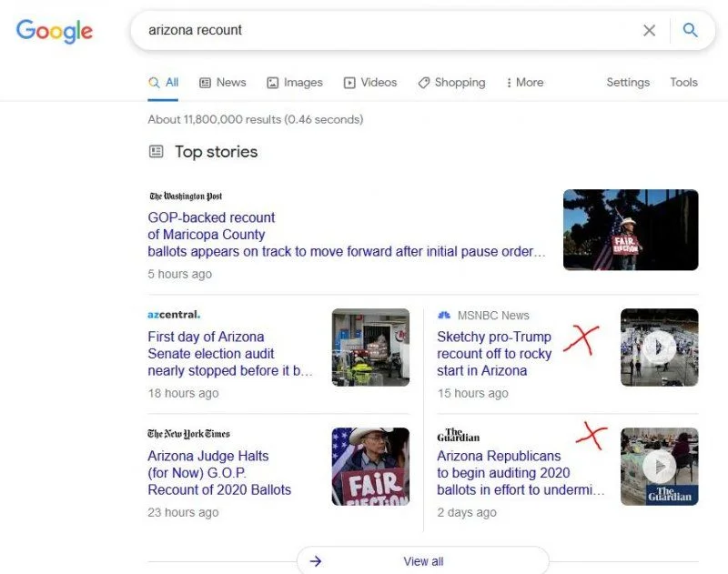Image resolution: width=728 pixels, height=574 pixels.
Task: Switch to the News tab
Action: pos(222,83)
